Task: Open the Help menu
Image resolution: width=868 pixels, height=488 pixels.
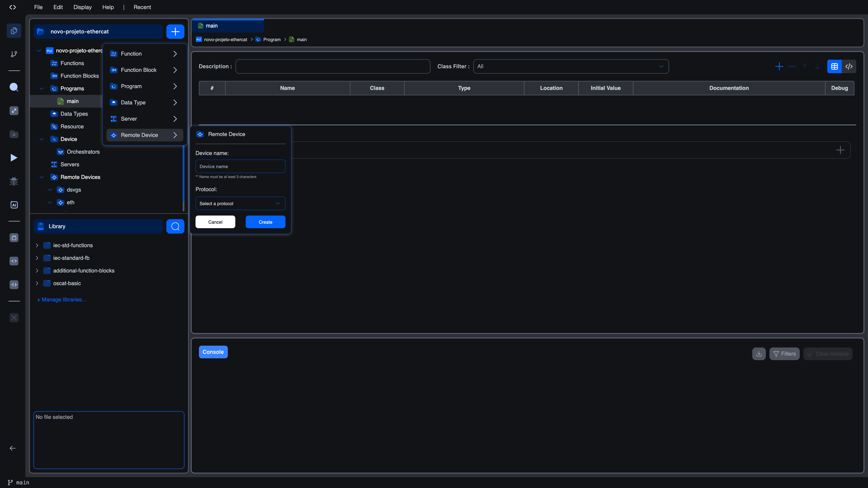Action: [108, 7]
